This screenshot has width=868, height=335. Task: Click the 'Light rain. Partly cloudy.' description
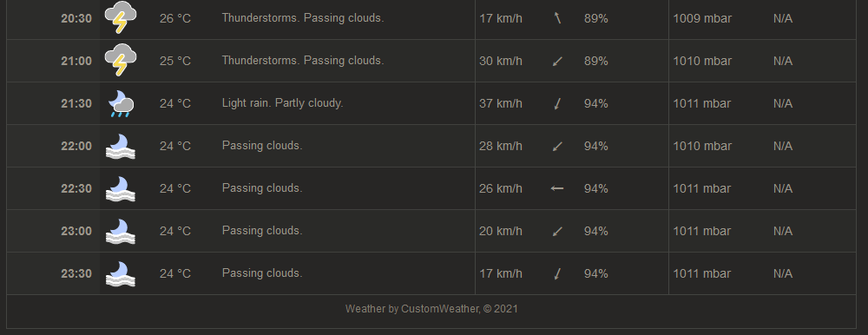click(282, 103)
